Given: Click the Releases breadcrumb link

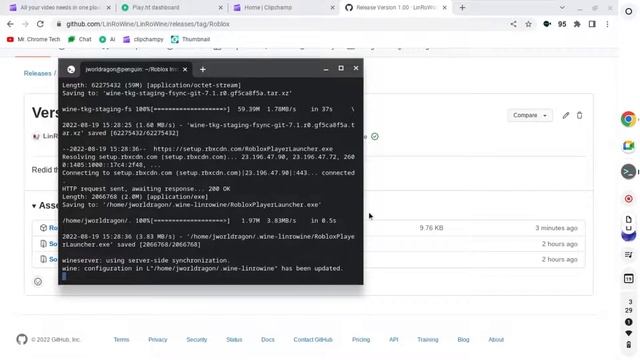Looking at the screenshot, I should tap(38, 73).
